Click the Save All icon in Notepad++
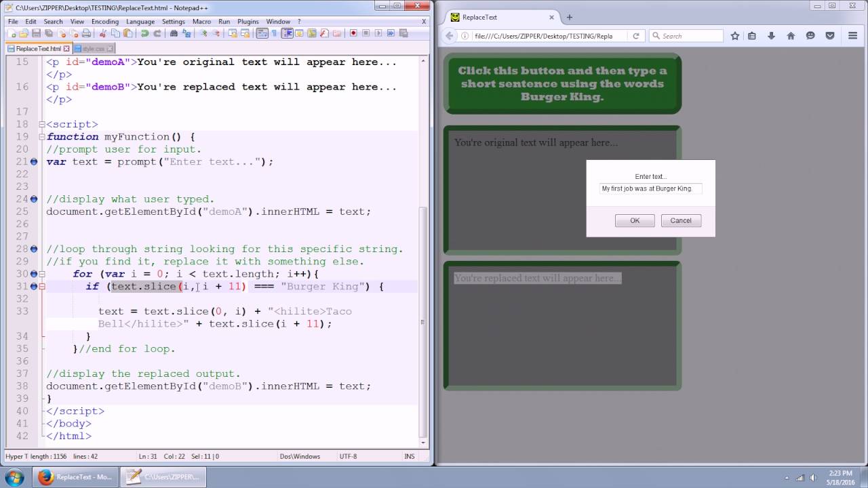 tap(49, 33)
